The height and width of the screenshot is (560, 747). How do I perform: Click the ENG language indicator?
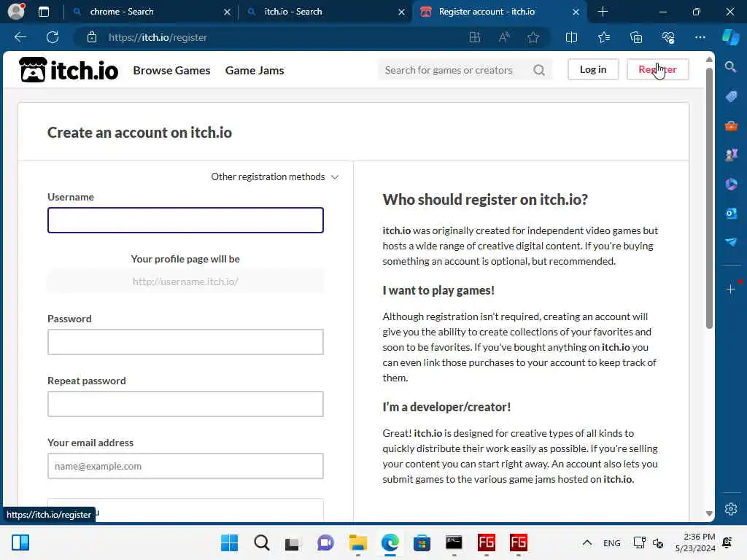[x=612, y=542]
